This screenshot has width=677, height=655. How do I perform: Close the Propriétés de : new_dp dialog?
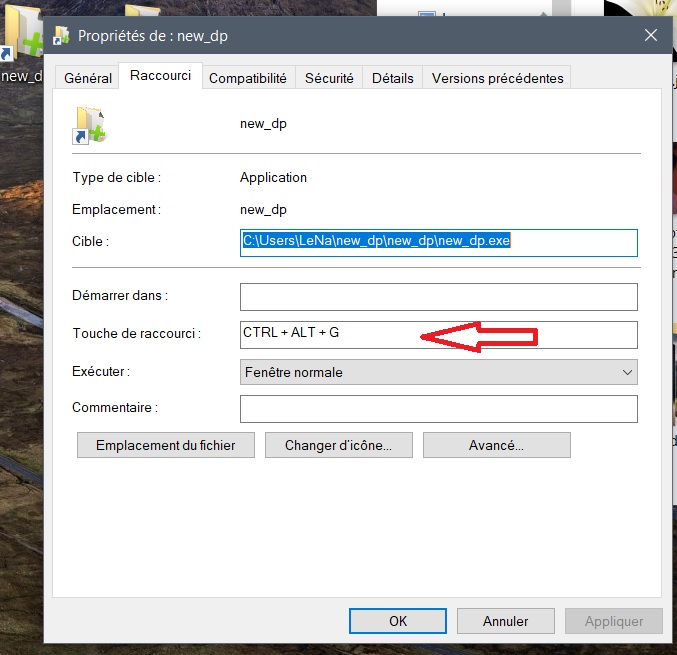pyautogui.click(x=650, y=36)
